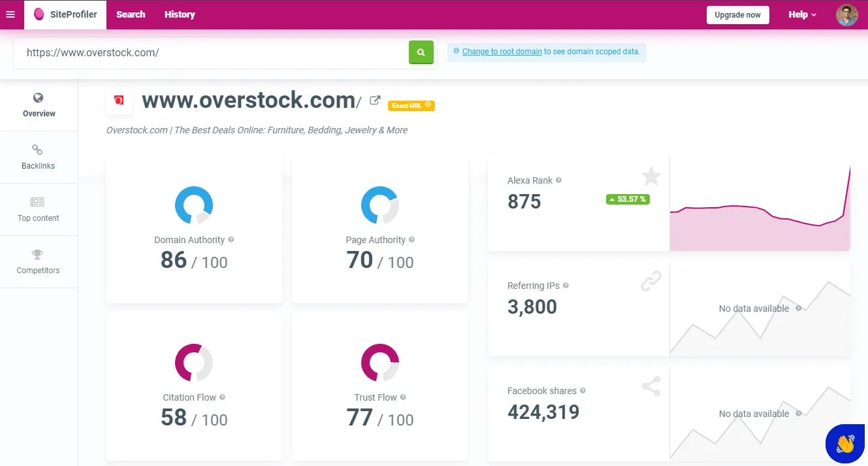Select the Competitors sidebar tab
868x466 pixels.
39,261
